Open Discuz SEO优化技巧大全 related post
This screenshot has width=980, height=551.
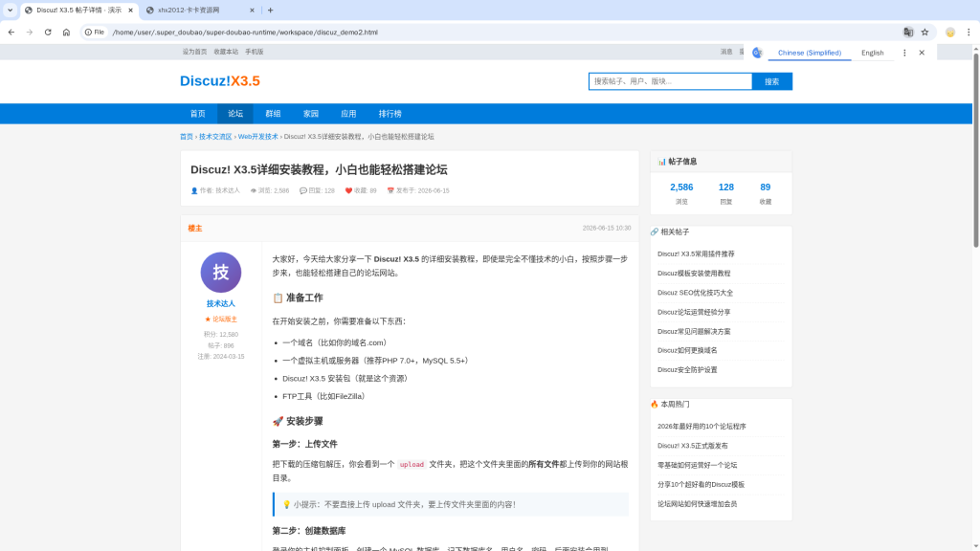(x=695, y=293)
